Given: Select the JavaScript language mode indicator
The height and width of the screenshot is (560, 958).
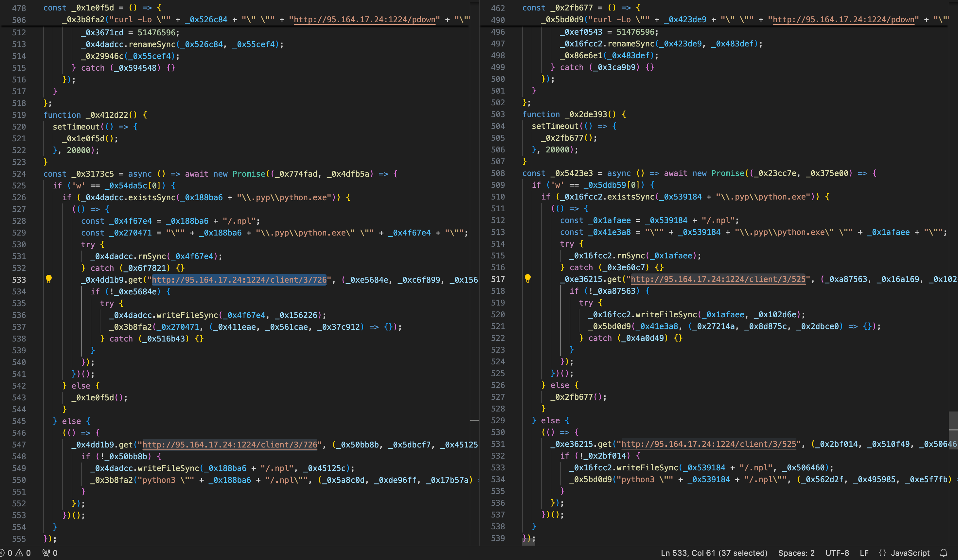Looking at the screenshot, I should coord(910,553).
